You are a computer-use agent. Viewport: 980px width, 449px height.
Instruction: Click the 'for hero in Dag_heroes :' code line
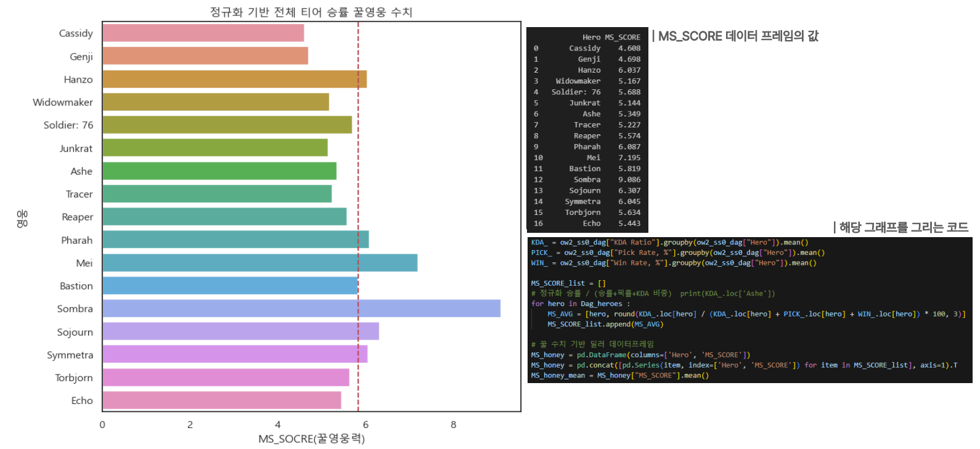point(581,304)
